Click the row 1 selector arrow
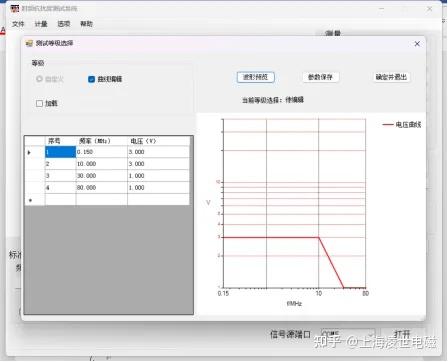Screen dimensions: 448x362 (29, 152)
